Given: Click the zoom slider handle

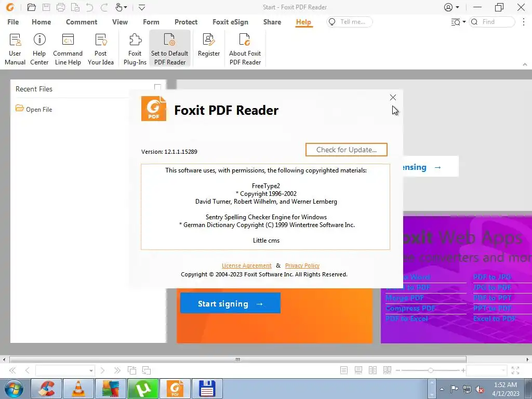Looking at the screenshot, I should click(x=430, y=370).
